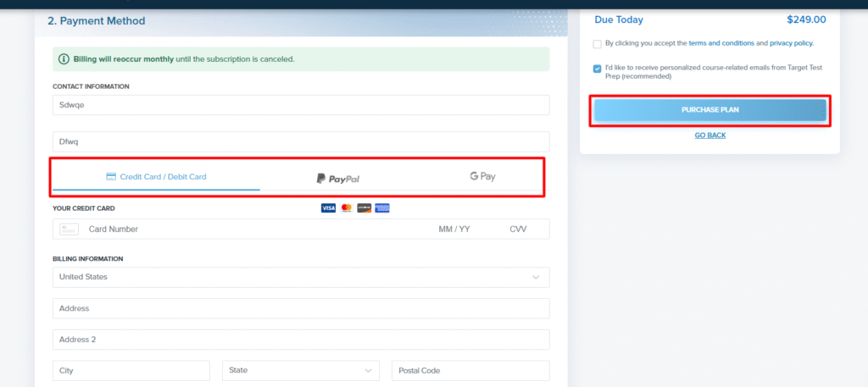
Task: Click the Address 2 input field
Action: coord(301,340)
